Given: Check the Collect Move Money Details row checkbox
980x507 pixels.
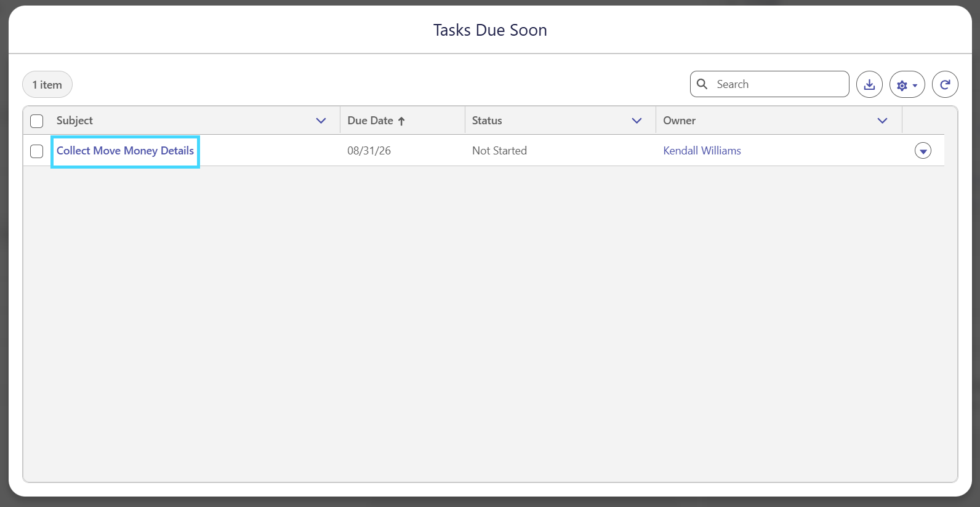Looking at the screenshot, I should (37, 151).
